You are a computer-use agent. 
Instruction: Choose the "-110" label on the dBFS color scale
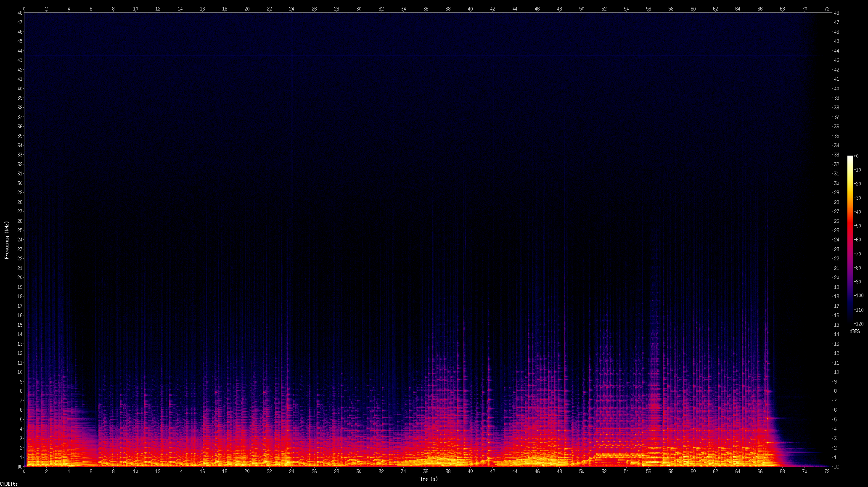point(859,310)
